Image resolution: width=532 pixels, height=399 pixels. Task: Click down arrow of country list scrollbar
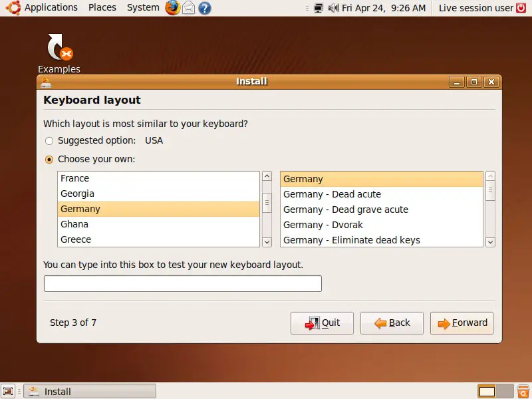267,242
